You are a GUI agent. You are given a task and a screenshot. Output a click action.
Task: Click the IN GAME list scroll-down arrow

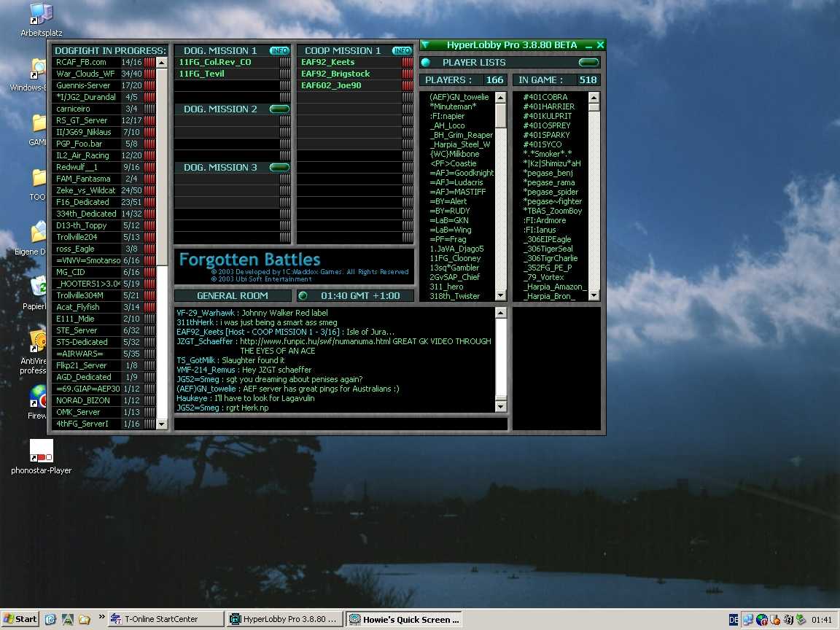[x=594, y=295]
